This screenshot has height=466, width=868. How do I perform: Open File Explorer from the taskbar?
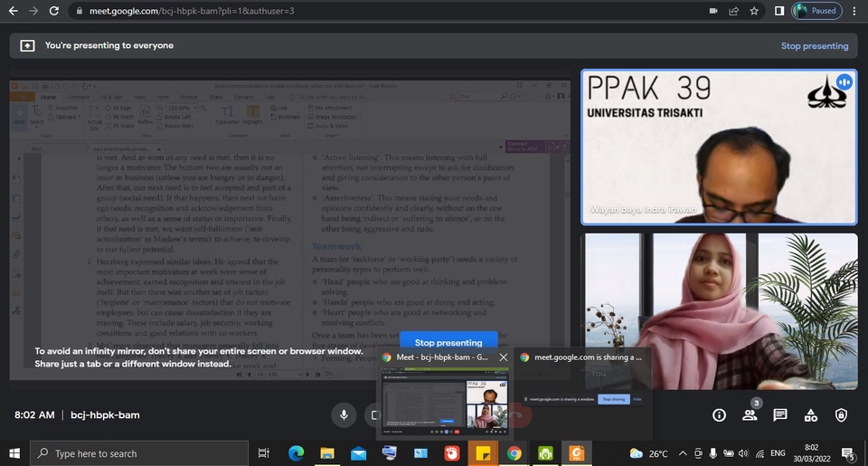click(327, 453)
